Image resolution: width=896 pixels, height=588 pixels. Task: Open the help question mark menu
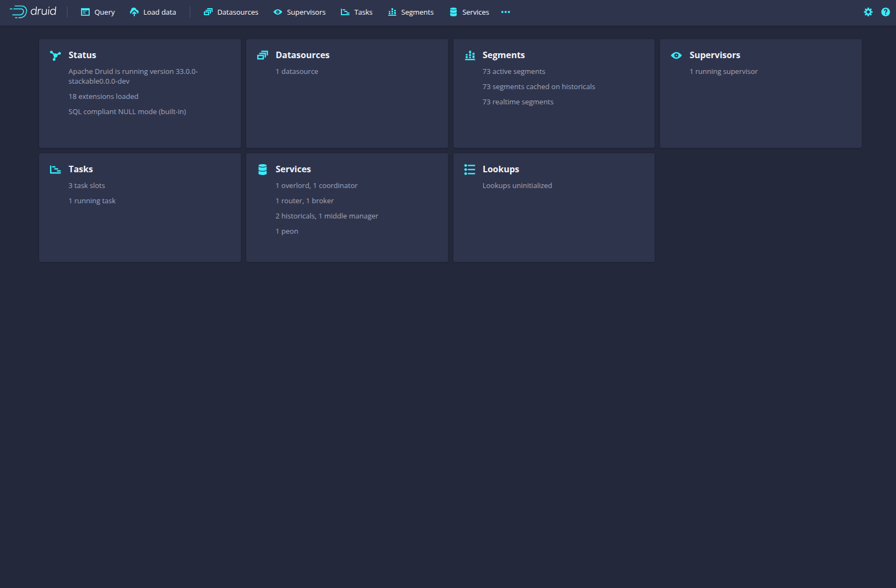tap(885, 12)
